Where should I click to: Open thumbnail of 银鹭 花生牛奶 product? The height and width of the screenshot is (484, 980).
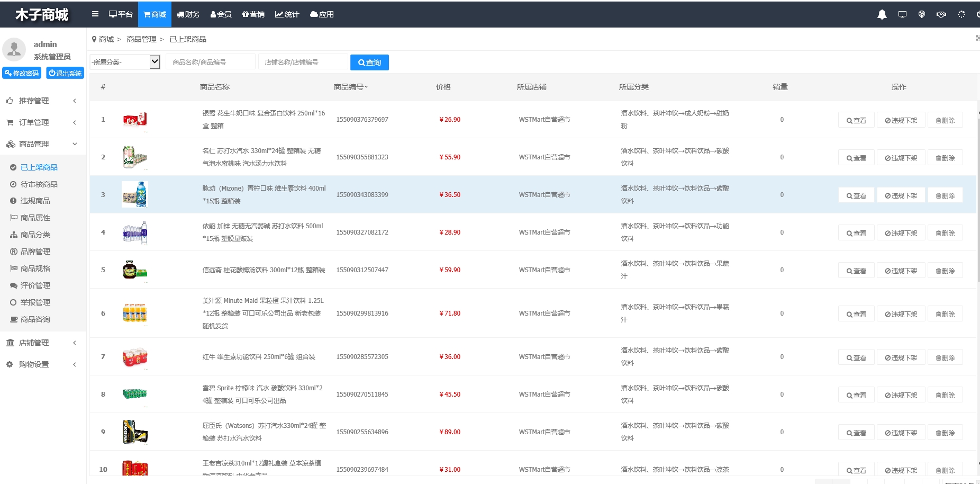pos(135,120)
